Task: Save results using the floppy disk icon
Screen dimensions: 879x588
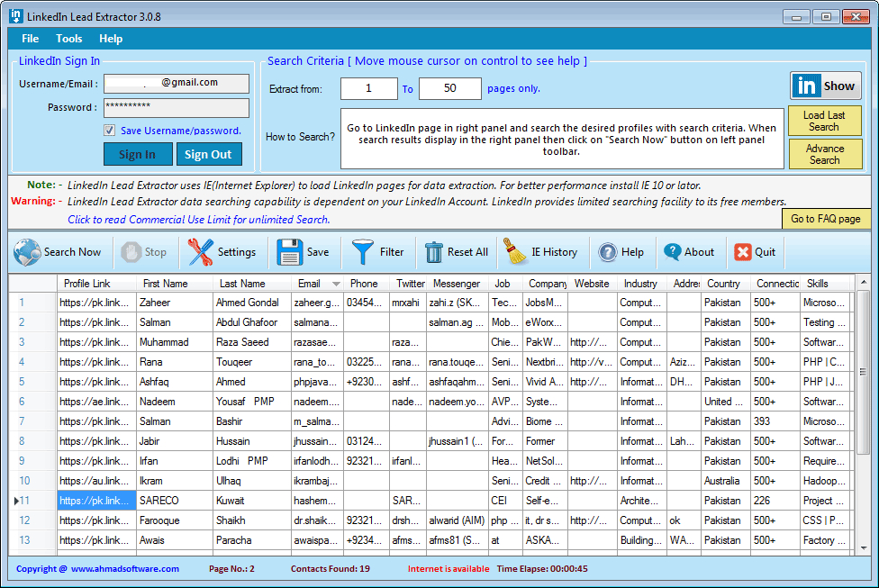Action: [x=290, y=252]
